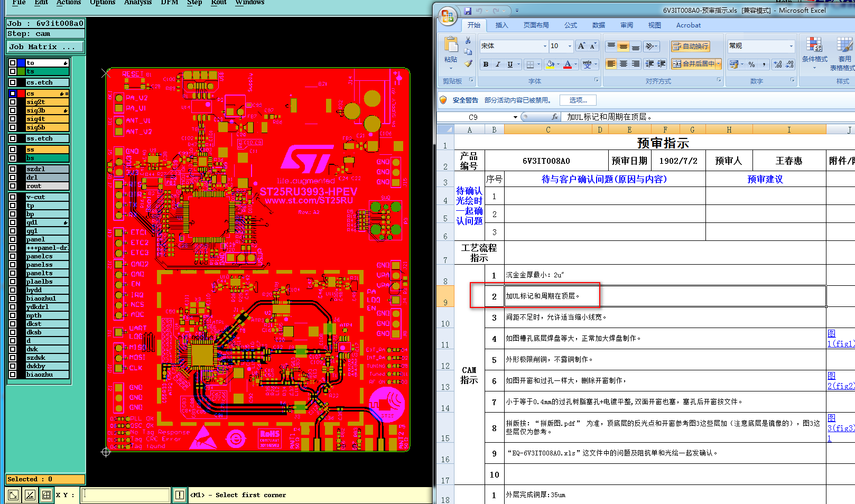
Task: Click the Save icon in Excel's quick access toolbar
Action: pyautogui.click(x=468, y=11)
